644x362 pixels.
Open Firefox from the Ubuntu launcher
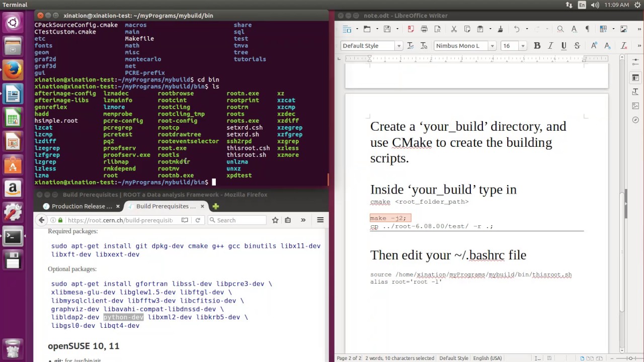(13, 70)
